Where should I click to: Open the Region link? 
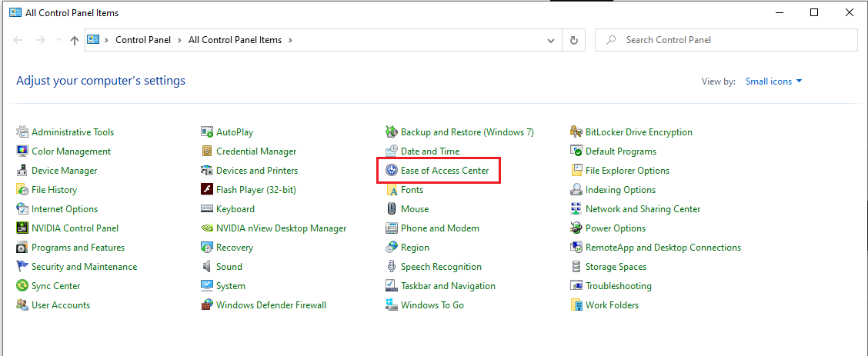coord(416,248)
